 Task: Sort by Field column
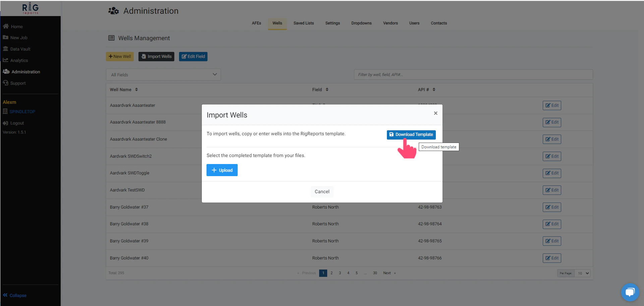point(320,89)
